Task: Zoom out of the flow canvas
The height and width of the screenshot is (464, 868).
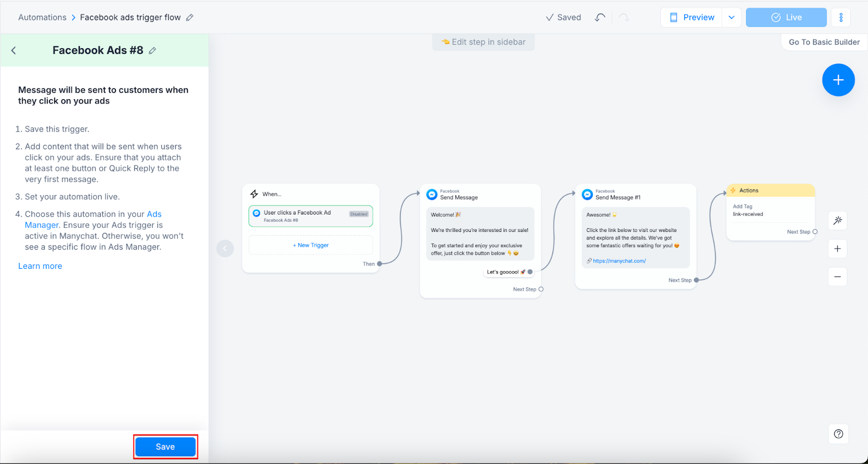Action: (838, 277)
